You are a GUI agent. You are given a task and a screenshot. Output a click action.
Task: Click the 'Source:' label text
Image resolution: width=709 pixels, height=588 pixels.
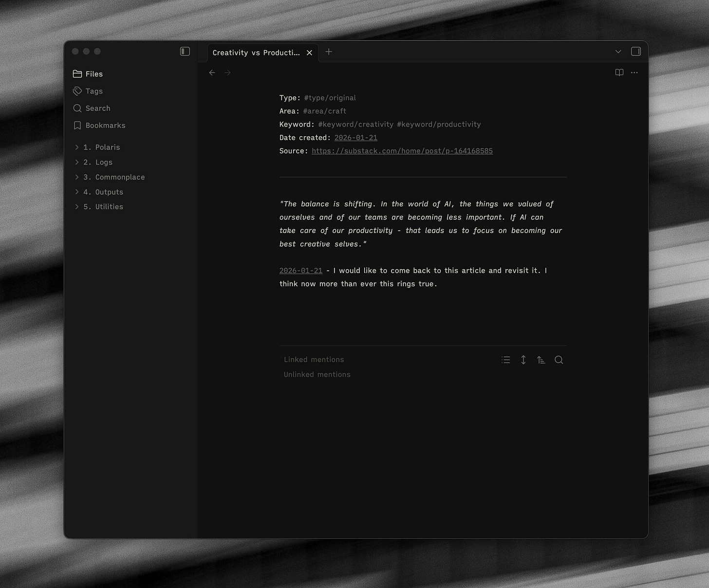pyautogui.click(x=294, y=151)
